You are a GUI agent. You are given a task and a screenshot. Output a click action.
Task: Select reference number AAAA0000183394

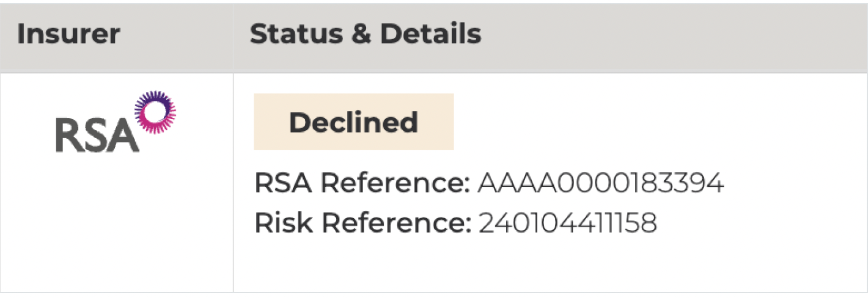pos(600,183)
